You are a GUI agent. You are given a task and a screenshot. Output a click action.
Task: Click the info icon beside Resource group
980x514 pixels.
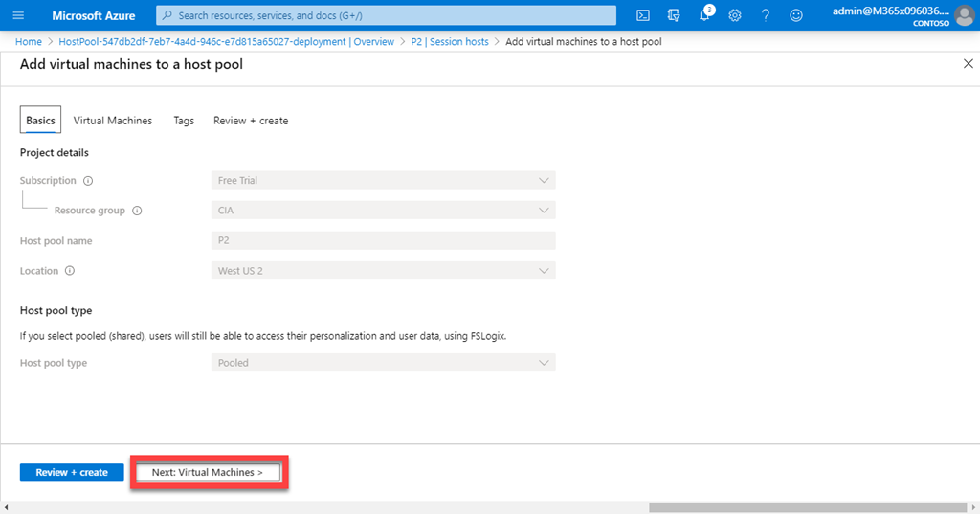[137, 211]
